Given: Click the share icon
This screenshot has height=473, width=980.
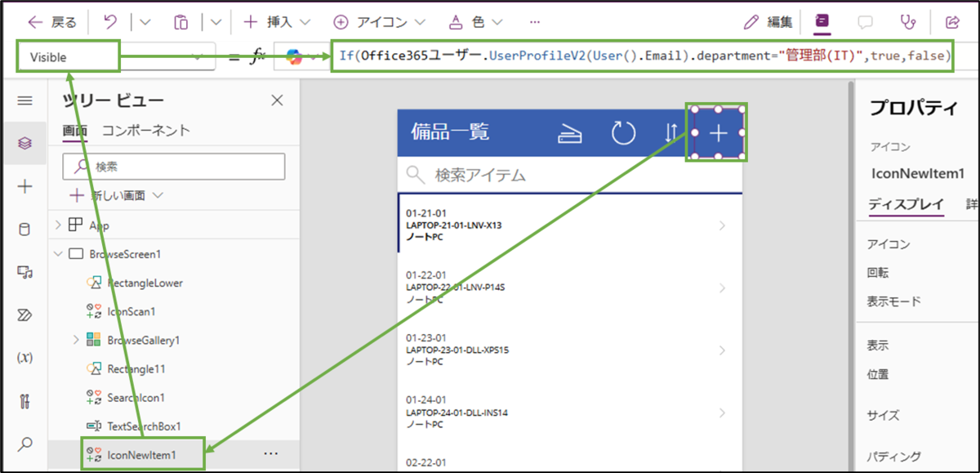Looking at the screenshot, I should click(952, 22).
